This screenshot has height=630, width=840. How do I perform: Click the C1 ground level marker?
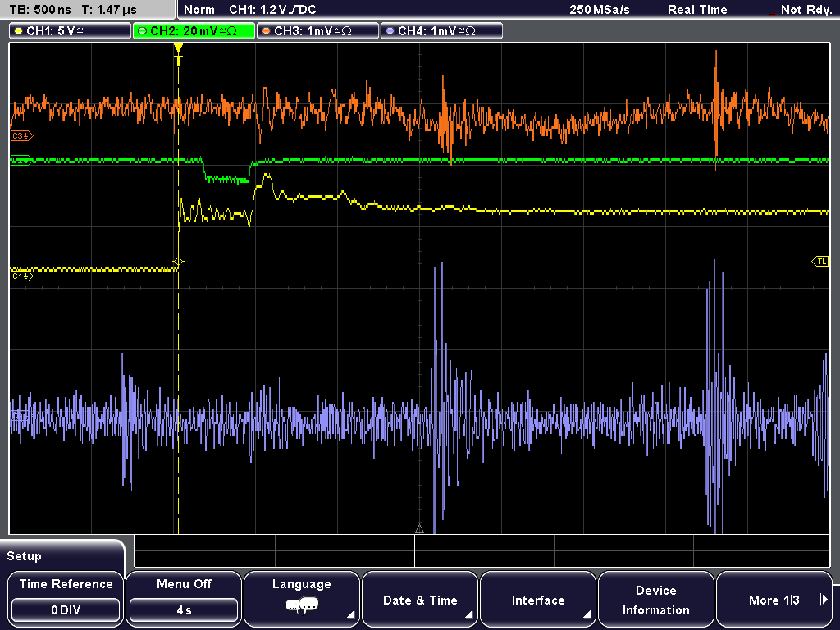tap(21, 276)
